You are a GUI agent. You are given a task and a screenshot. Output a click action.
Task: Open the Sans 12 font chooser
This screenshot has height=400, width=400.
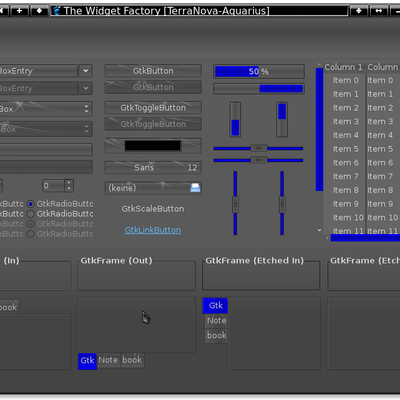pyautogui.click(x=153, y=167)
